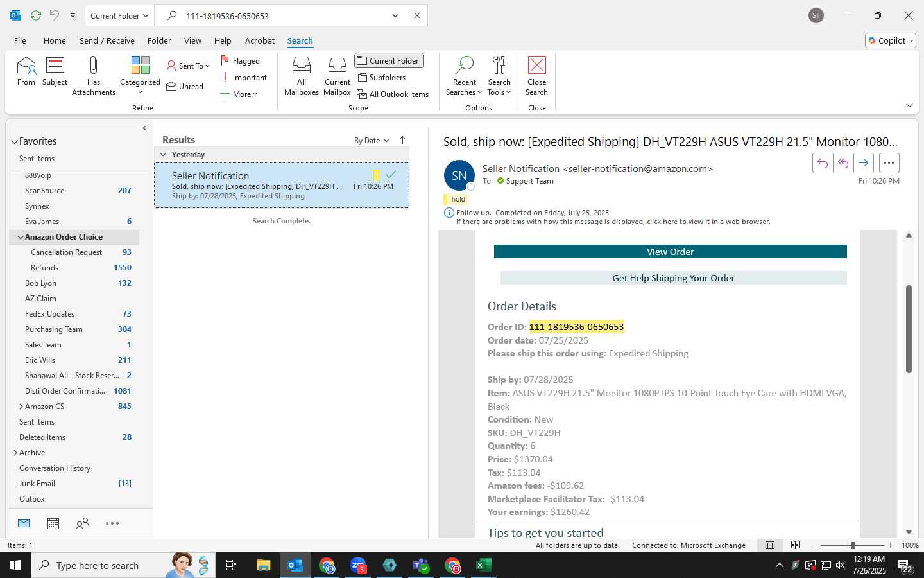Open the Sent To dropdown
924x578 pixels.
tap(188, 66)
